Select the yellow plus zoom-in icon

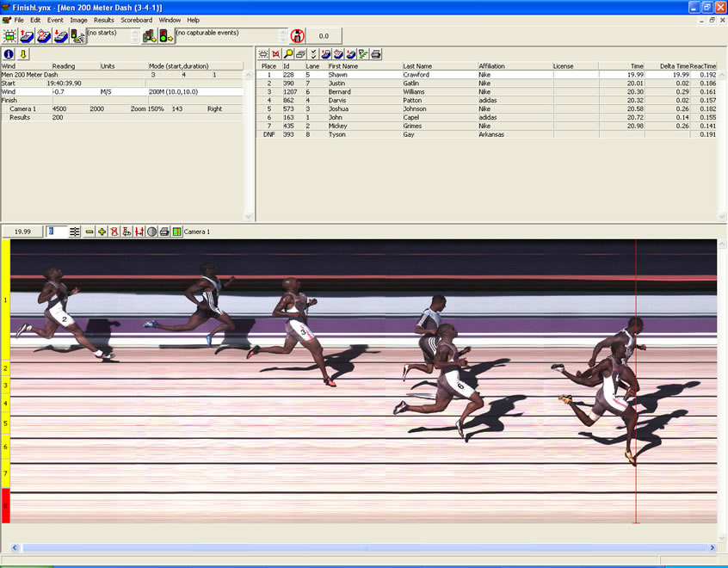tap(102, 231)
